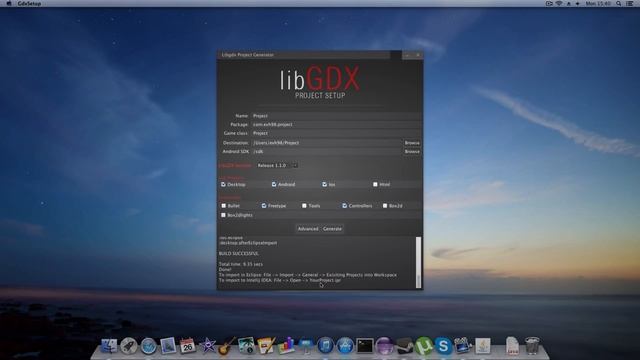This screenshot has height=360, width=640.
Task: Enable the Tools extension checkbox
Action: point(304,206)
